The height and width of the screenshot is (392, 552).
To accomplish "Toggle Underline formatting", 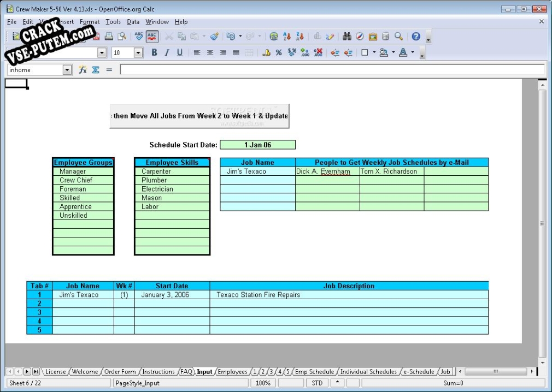I will [180, 52].
